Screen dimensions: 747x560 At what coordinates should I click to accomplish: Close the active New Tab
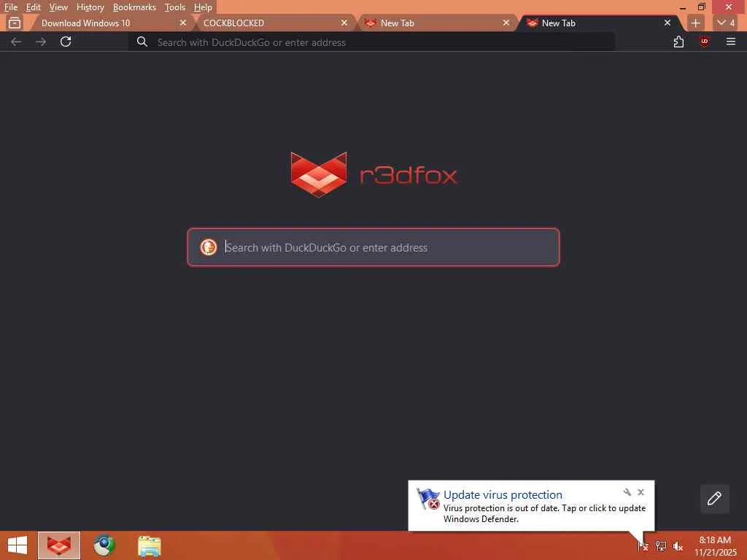pyautogui.click(x=667, y=23)
